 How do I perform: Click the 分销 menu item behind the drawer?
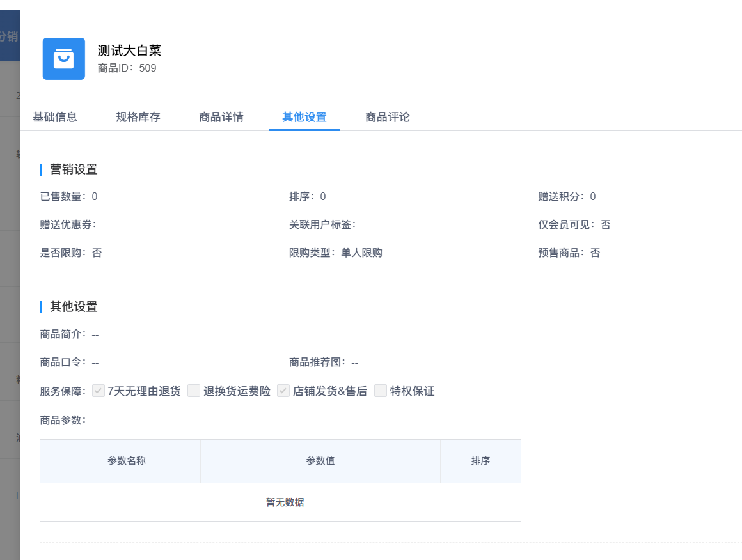pyautogui.click(x=9, y=36)
